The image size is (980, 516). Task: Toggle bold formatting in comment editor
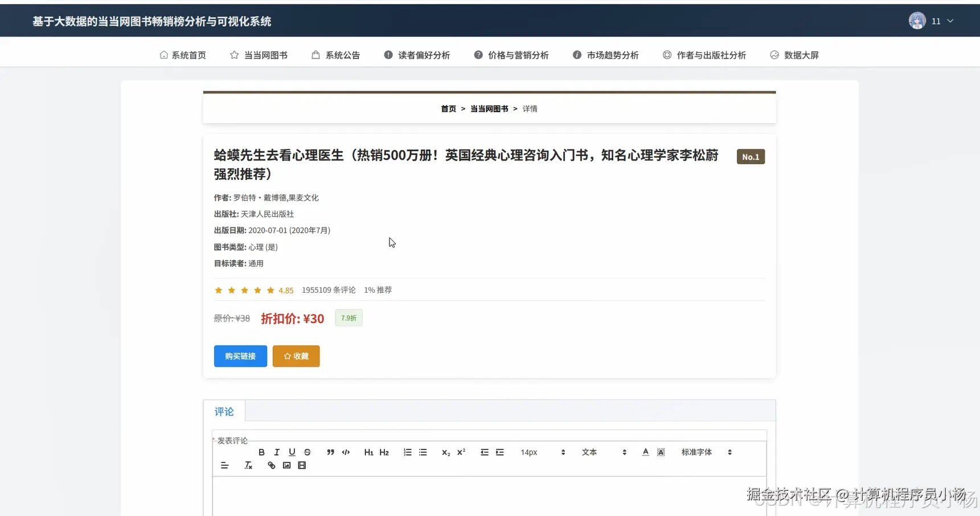[x=261, y=452]
